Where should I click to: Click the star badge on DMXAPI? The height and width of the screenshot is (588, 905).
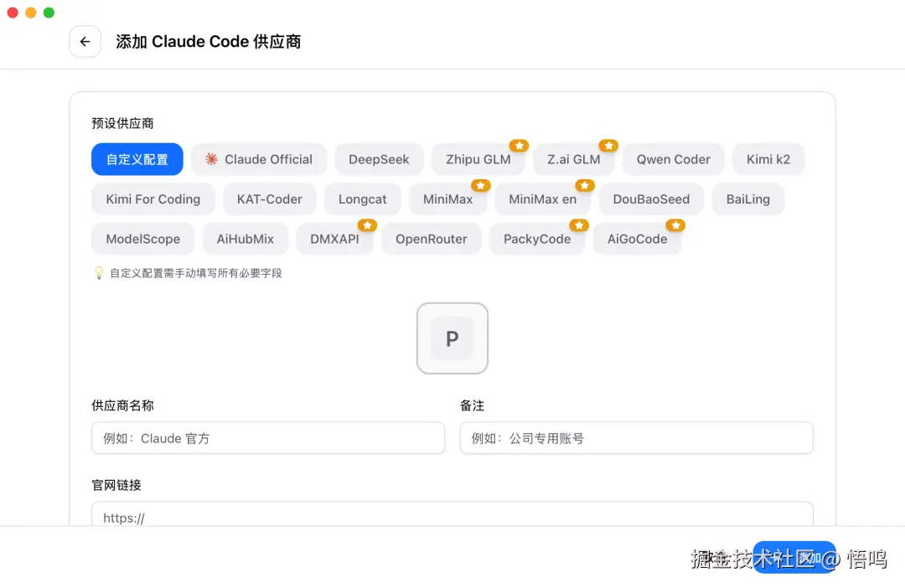click(x=367, y=225)
